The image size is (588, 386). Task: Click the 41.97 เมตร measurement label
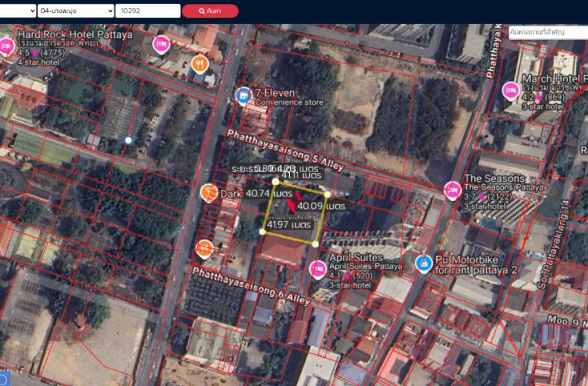(289, 225)
